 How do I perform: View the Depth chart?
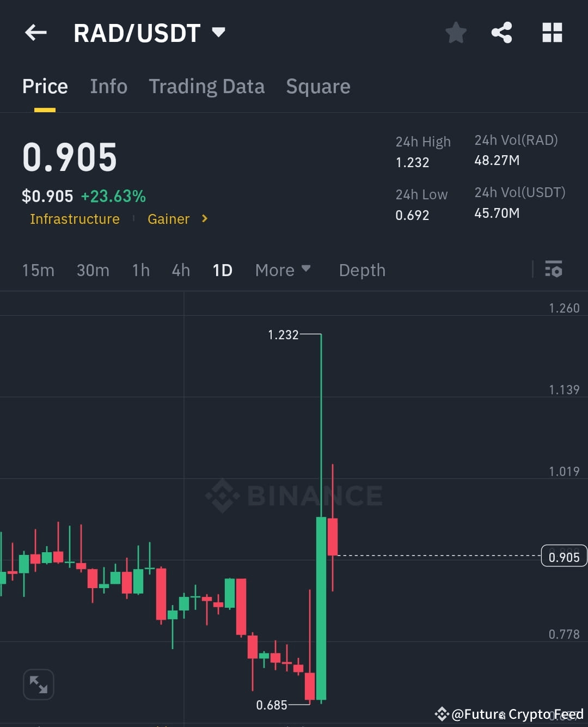pyautogui.click(x=362, y=270)
